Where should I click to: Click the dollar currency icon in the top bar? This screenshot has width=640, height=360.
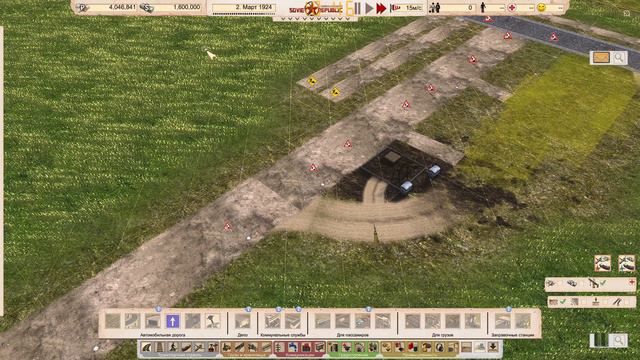pos(146,8)
